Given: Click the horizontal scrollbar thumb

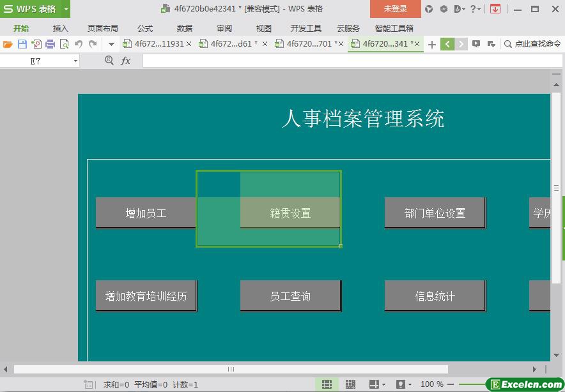Looking at the screenshot, I should tap(231, 369).
